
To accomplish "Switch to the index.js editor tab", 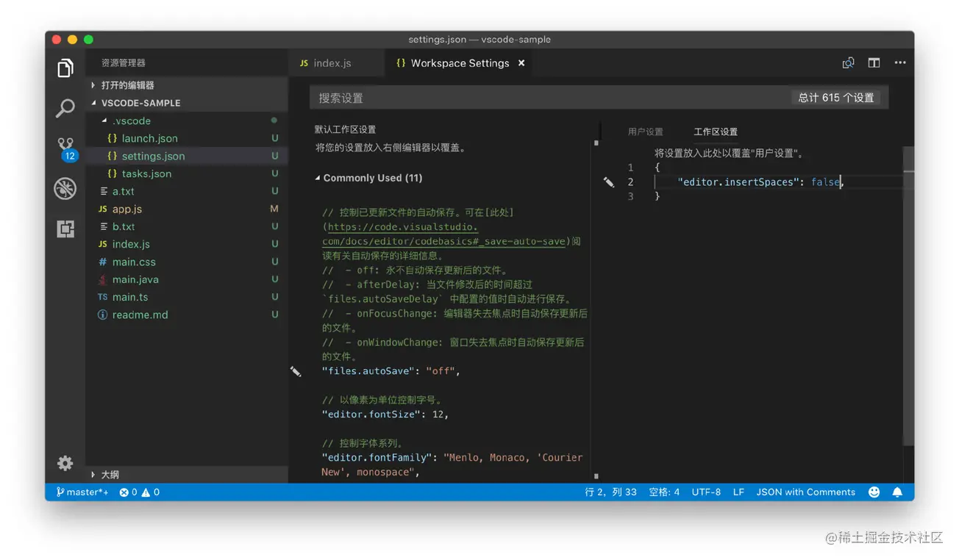I will 332,63.
